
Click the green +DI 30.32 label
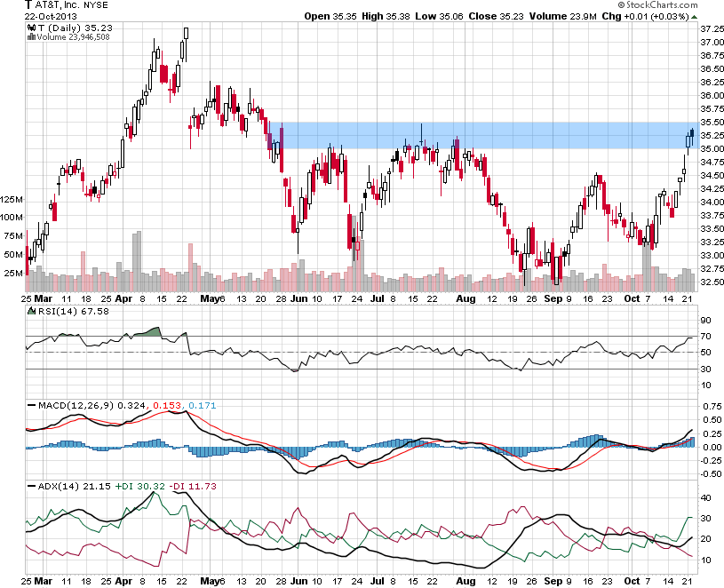tap(139, 486)
